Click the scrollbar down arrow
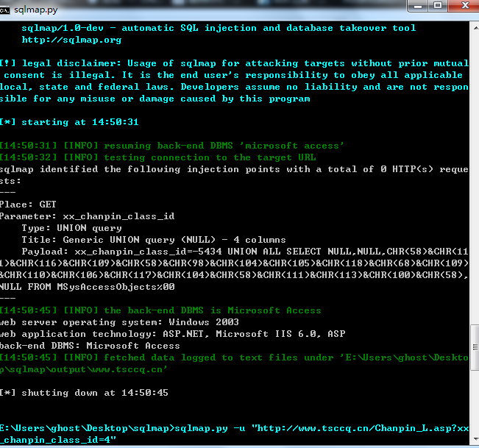 (x=475, y=439)
